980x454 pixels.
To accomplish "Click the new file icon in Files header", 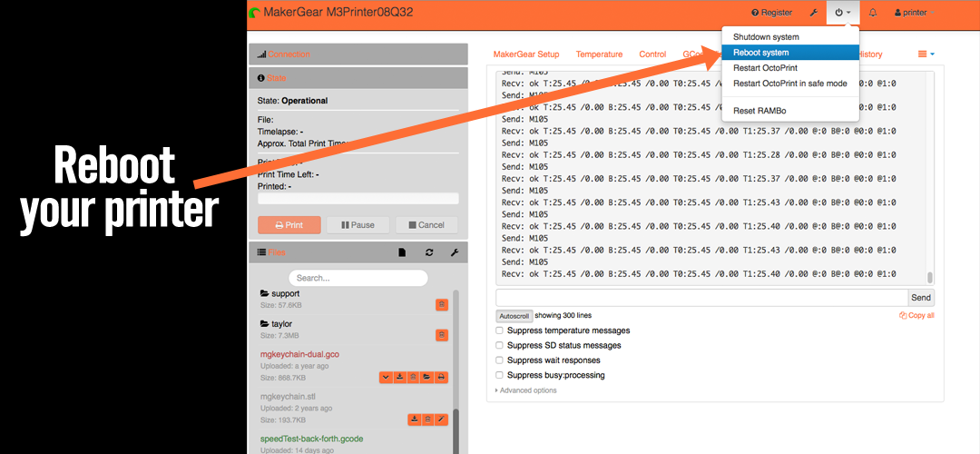I will click(x=402, y=252).
